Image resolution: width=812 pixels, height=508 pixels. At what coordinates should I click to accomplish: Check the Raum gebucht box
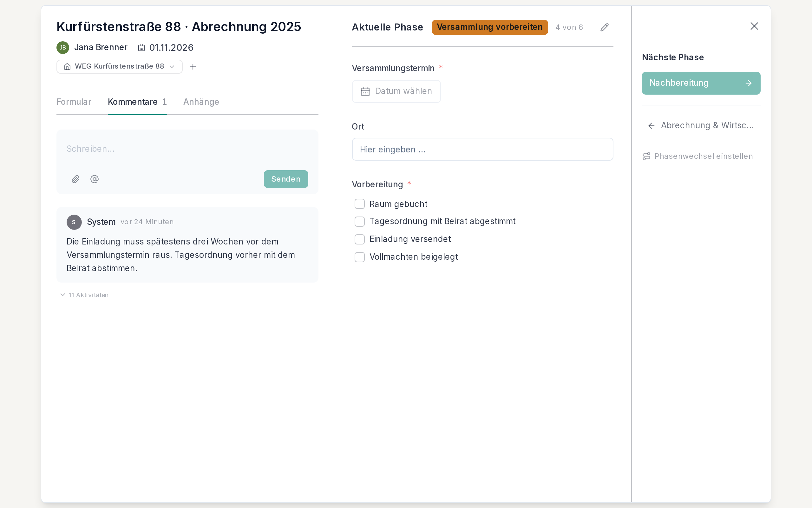359,204
